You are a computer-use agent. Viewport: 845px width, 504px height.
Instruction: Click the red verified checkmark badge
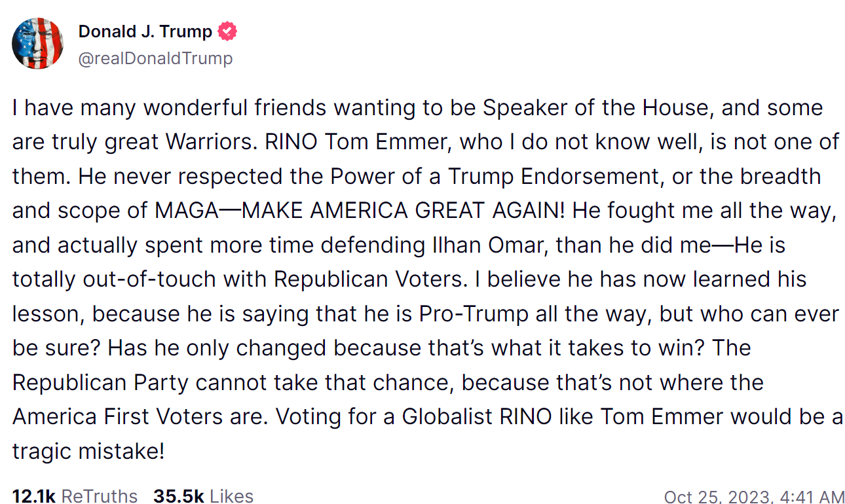pos(227,31)
